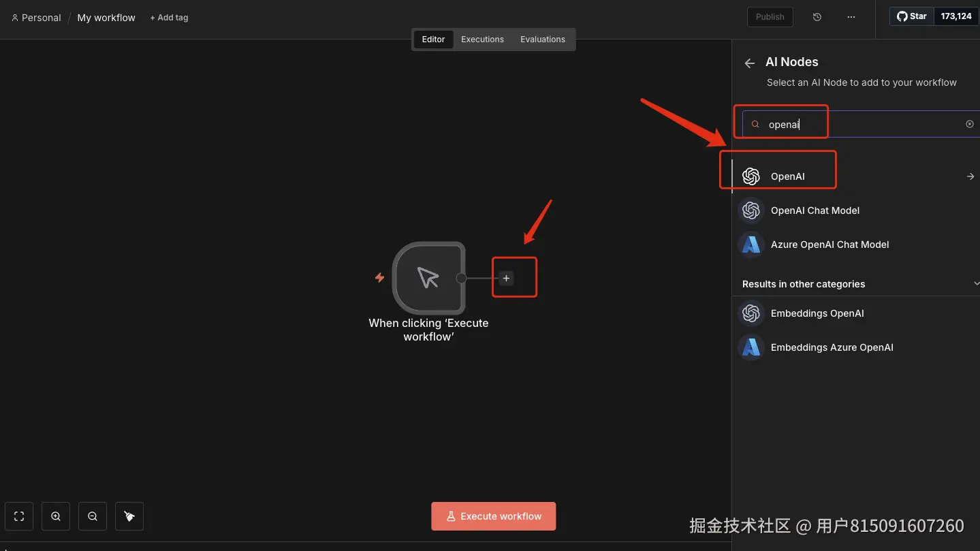Open the three-dot workflow options menu
Viewport: 980px width, 551px height.
click(x=851, y=17)
